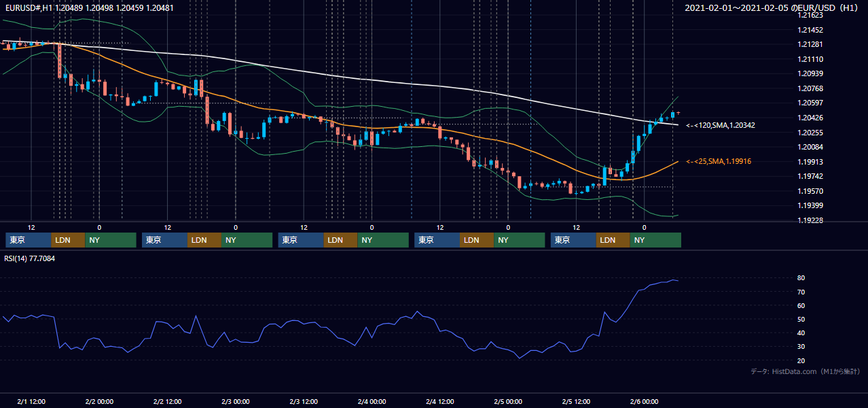
Task: Click the 2/4 00:00 time axis label
Action: [372, 401]
